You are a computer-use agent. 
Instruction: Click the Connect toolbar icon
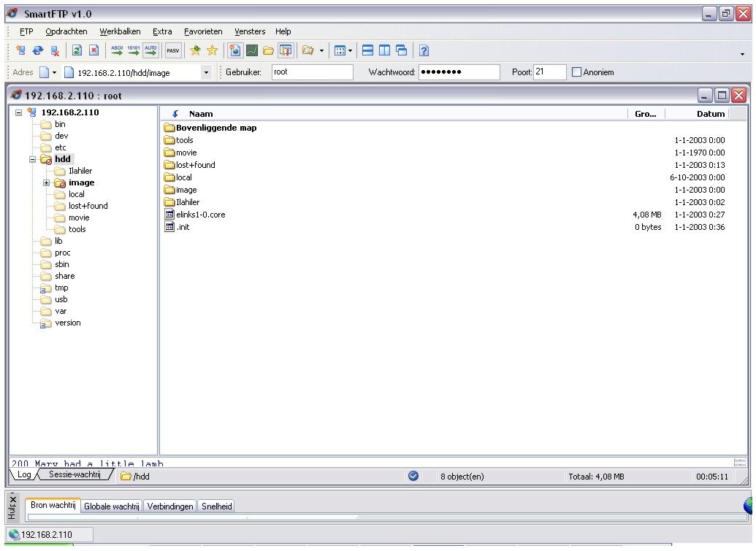pyautogui.click(x=20, y=50)
